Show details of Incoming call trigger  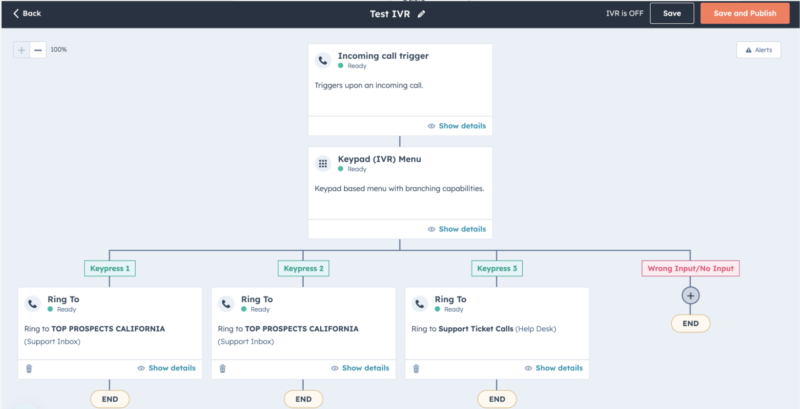pyautogui.click(x=457, y=126)
